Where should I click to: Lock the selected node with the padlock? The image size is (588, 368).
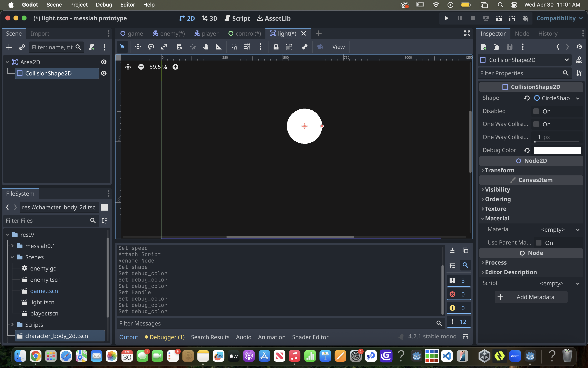point(276,47)
